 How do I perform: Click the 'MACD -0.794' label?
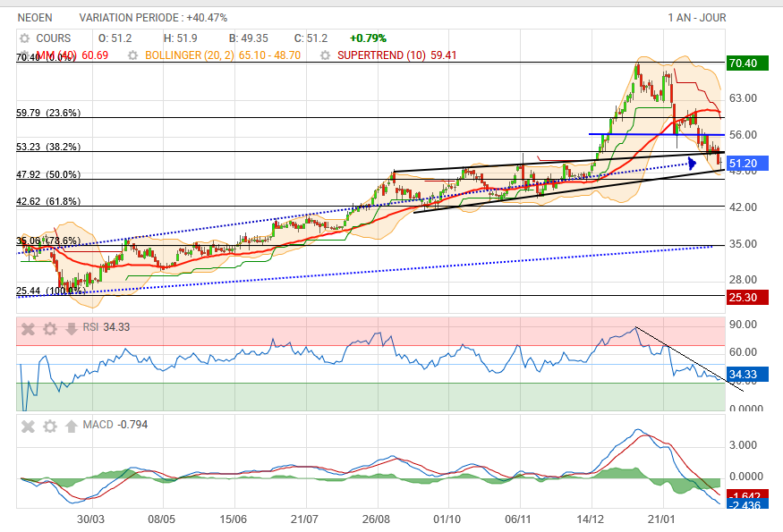click(x=115, y=425)
